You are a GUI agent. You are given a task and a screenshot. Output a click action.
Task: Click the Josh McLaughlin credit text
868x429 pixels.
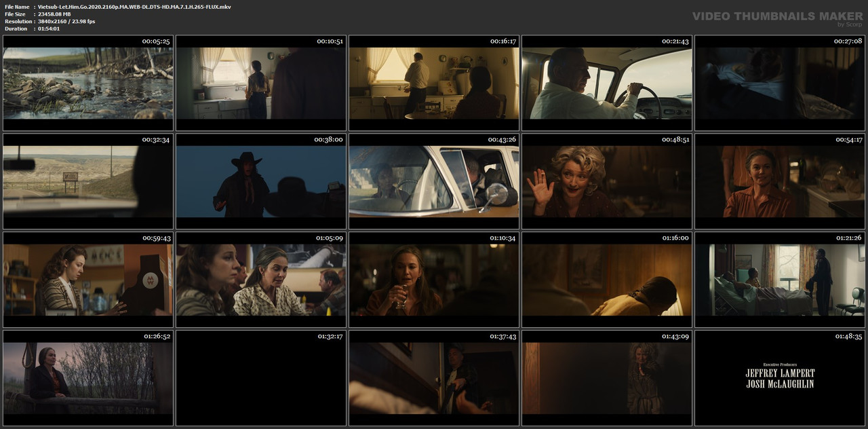tap(780, 384)
